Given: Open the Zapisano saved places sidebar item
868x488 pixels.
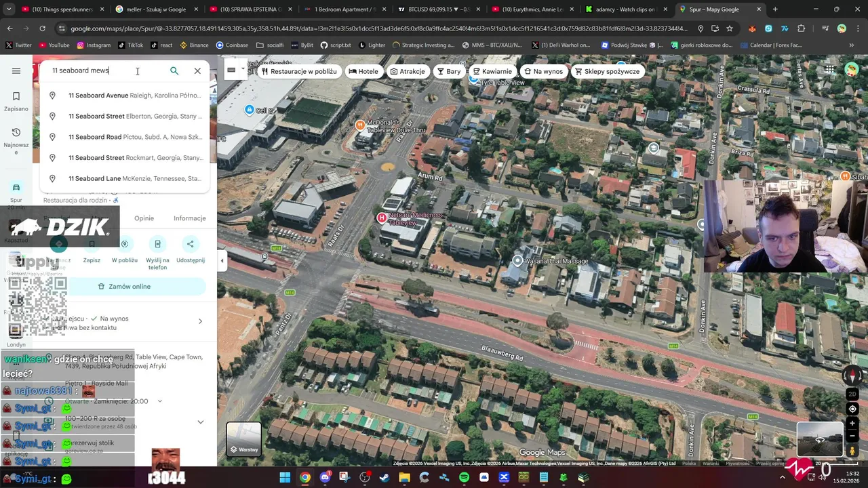Looking at the screenshot, I should click(16, 101).
